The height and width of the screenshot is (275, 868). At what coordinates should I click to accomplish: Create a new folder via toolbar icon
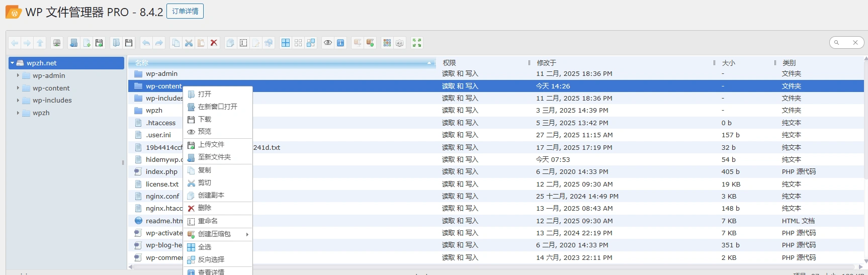tap(74, 43)
